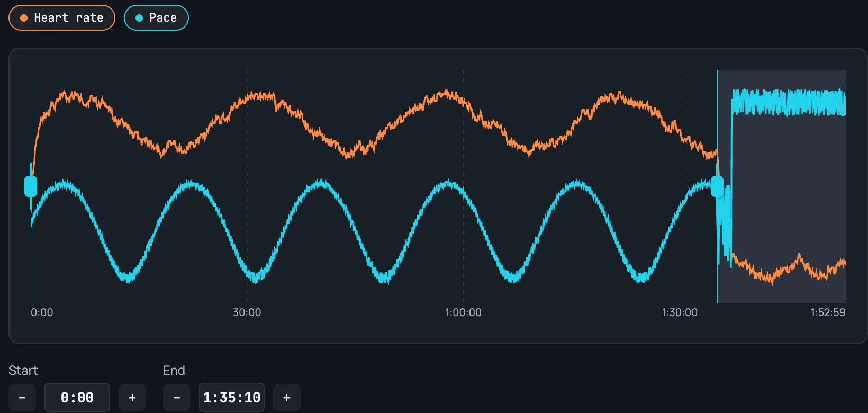
Task: Click the 30:00 axis label
Action: coord(247,312)
